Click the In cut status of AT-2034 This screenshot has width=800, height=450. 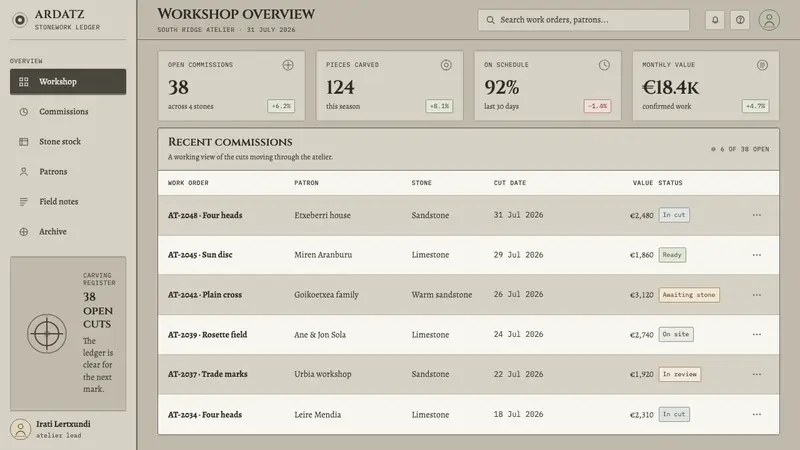pos(674,414)
